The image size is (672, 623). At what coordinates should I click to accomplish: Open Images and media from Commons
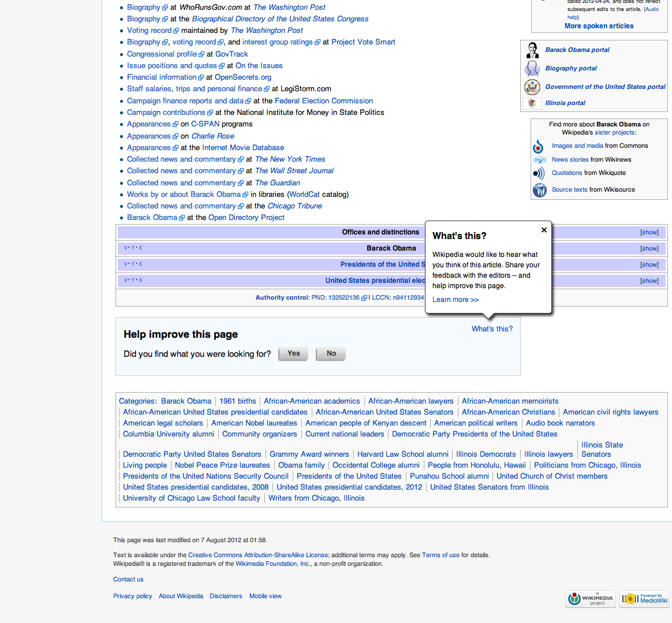[577, 146]
